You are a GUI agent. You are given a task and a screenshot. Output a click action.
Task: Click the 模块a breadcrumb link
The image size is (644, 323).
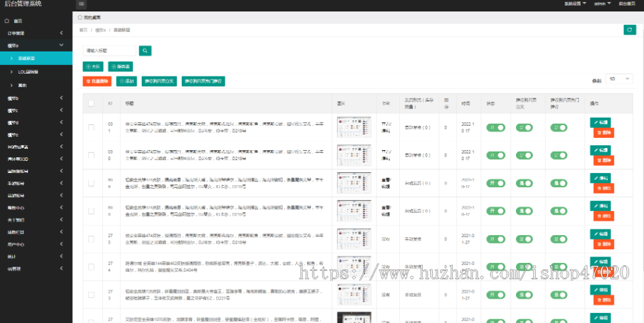(x=101, y=30)
